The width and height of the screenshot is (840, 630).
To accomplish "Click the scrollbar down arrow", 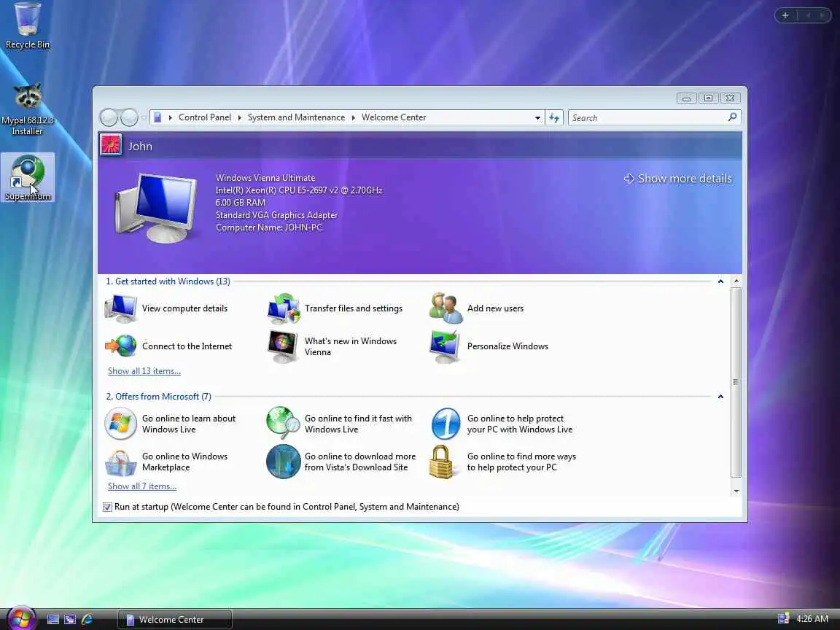I will tap(736, 491).
